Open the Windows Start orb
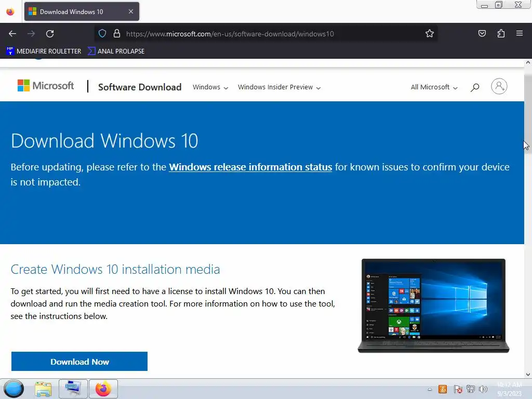The width and height of the screenshot is (532, 399). click(14, 389)
